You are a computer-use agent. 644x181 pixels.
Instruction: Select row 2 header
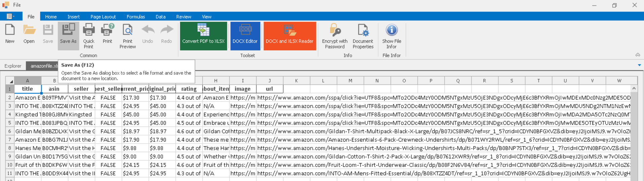pyautogui.click(x=10, y=98)
